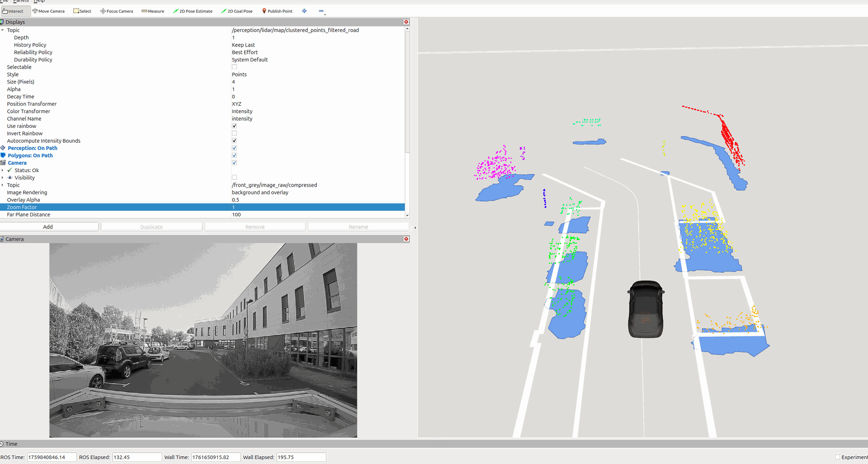
Task: Disable the Use rainbow checkbox
Action: [234, 126]
